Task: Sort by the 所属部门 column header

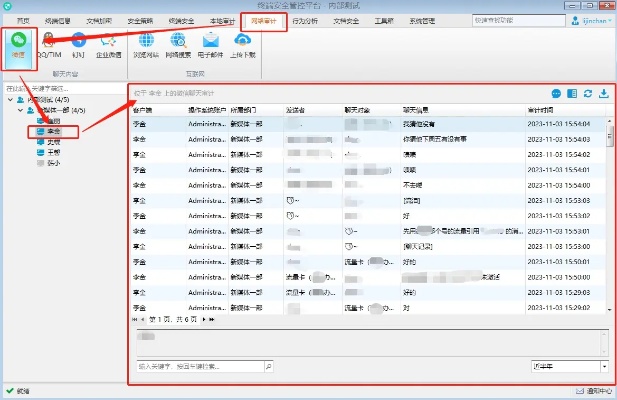Action: (x=256, y=111)
